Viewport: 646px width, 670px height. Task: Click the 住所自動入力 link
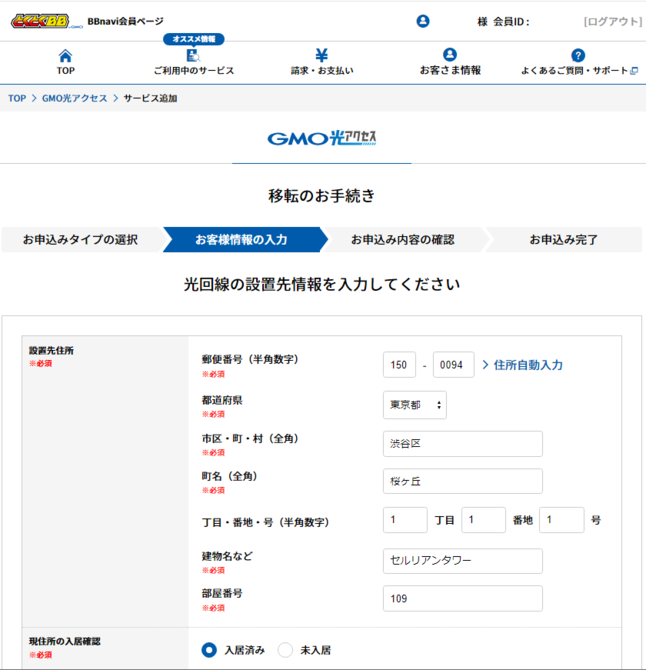522,365
